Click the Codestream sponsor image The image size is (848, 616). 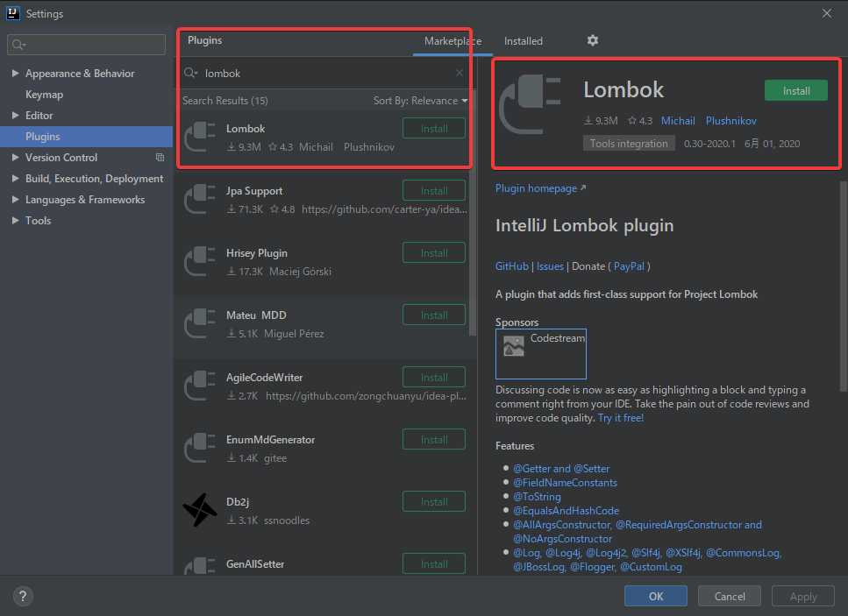514,346
